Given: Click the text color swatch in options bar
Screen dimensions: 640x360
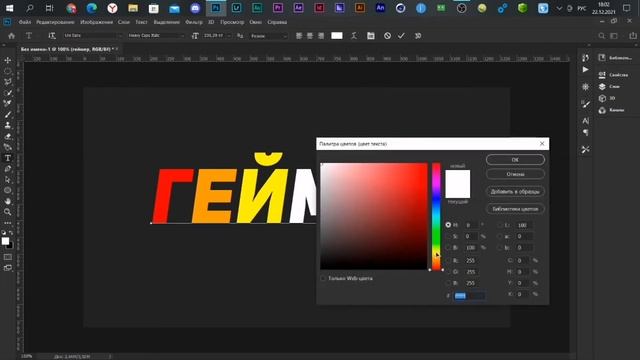Looking at the screenshot, I should (x=337, y=36).
